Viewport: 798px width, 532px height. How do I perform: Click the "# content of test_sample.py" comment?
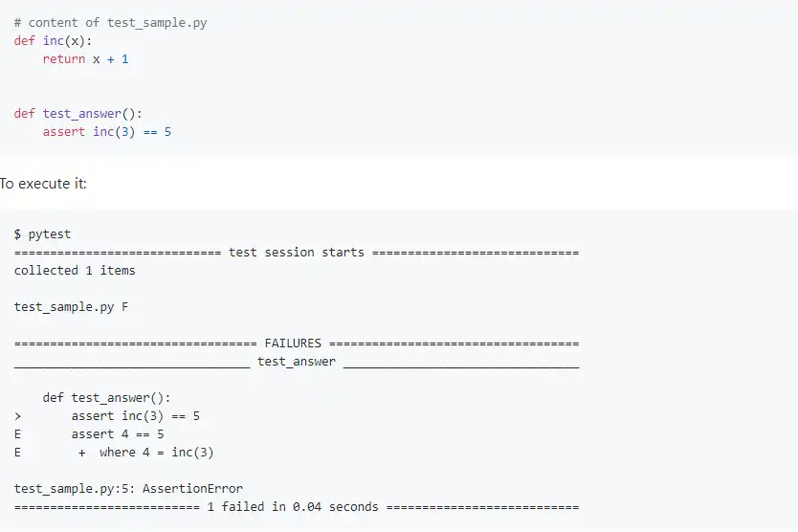110,22
